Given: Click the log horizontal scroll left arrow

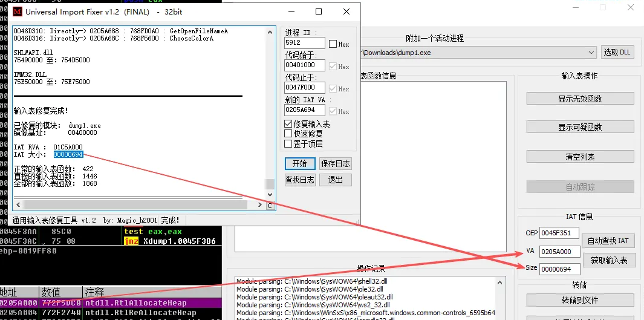Looking at the screenshot, I should pyautogui.click(x=18, y=204).
